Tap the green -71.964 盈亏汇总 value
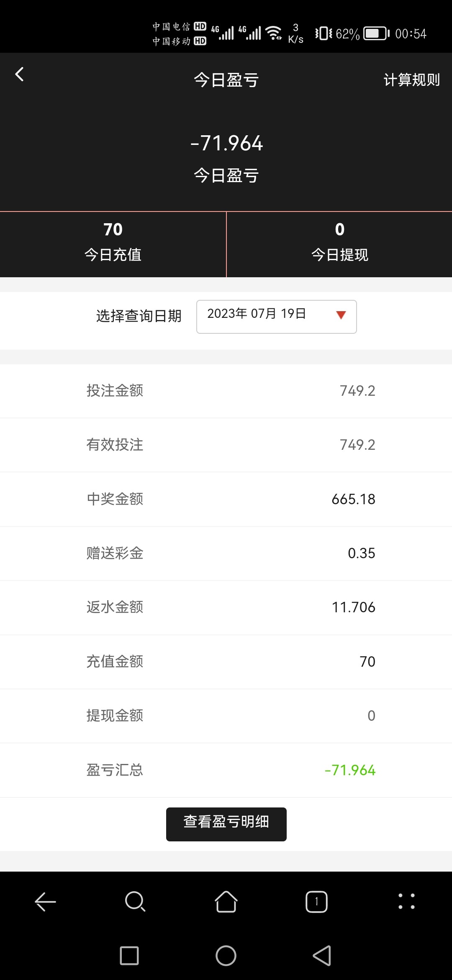 tap(350, 770)
